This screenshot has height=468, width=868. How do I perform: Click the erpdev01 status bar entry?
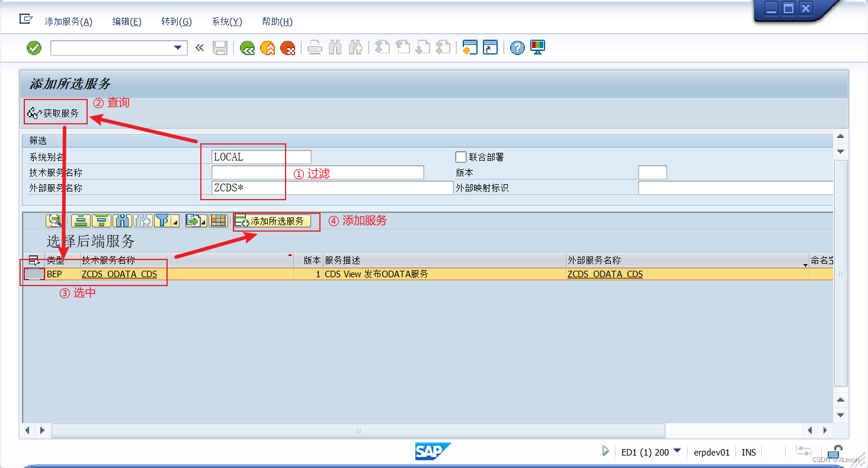tap(712, 452)
